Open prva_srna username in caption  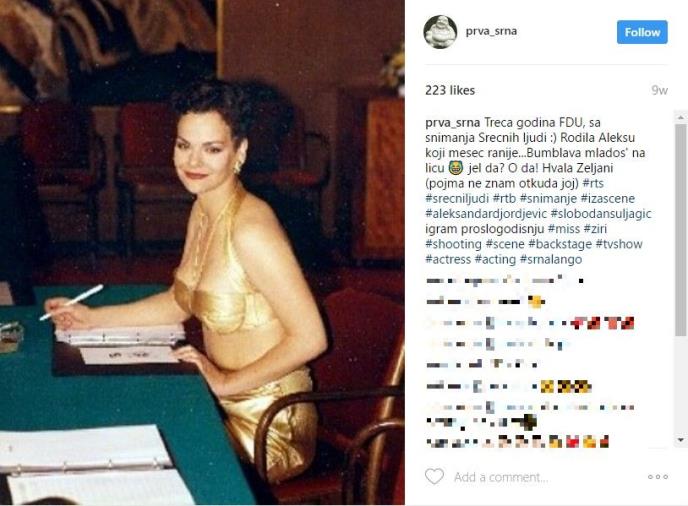tap(452, 122)
